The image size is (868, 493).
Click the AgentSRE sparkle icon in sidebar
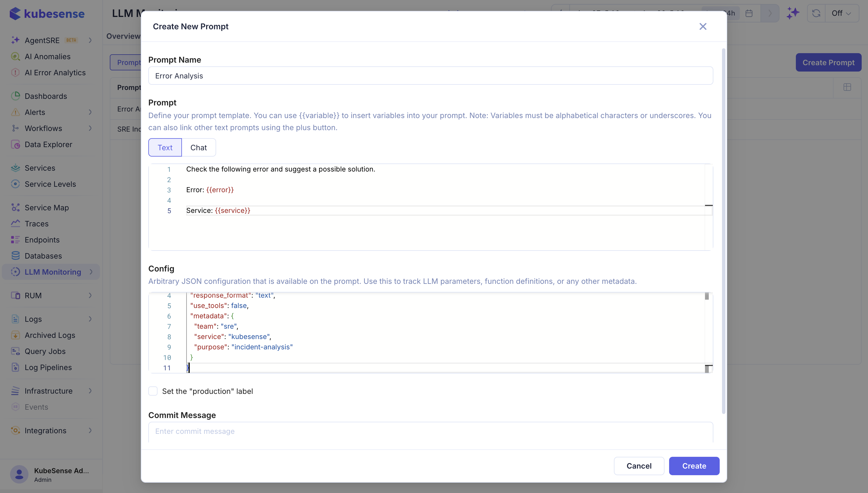[15, 40]
